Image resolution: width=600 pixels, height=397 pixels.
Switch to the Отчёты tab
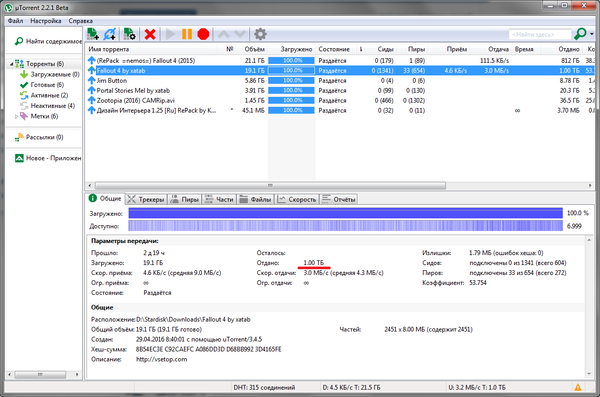[339, 199]
